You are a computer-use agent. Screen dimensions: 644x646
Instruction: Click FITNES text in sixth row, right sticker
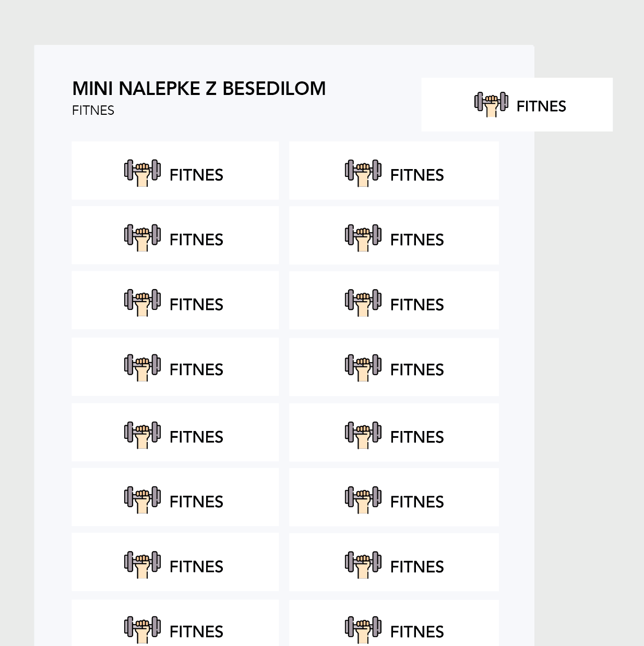[417, 502]
